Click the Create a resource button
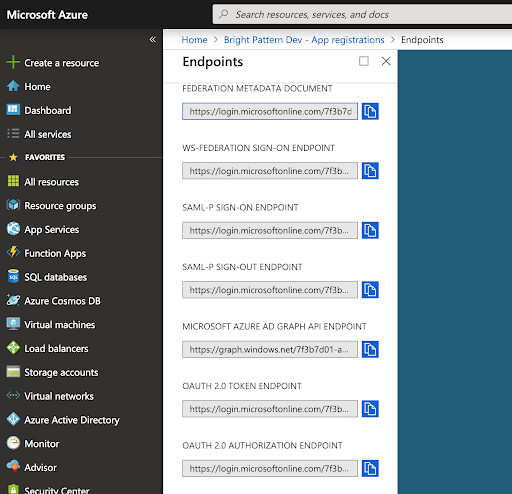The height and width of the screenshot is (494, 512). [53, 63]
